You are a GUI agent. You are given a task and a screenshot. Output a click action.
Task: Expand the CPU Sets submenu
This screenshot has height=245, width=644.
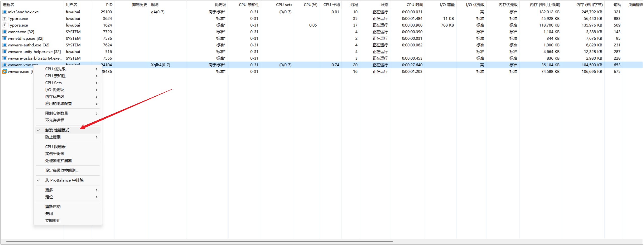tap(68, 83)
